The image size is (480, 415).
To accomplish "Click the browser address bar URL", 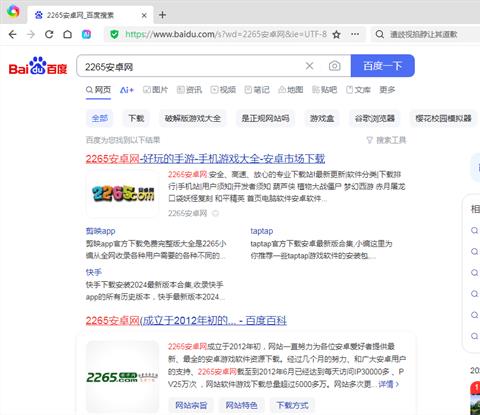I will 226,34.
